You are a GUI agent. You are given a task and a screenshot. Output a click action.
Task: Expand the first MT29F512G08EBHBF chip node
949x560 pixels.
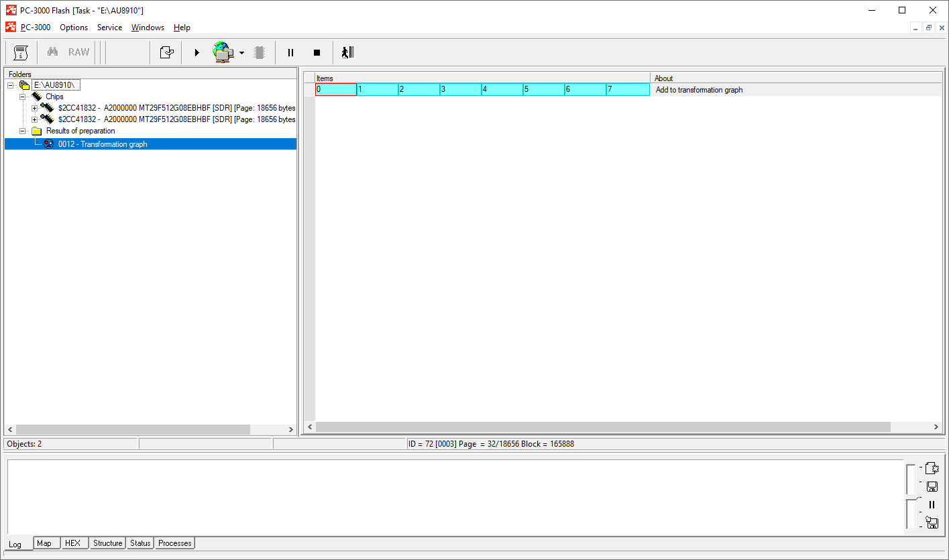tap(34, 108)
